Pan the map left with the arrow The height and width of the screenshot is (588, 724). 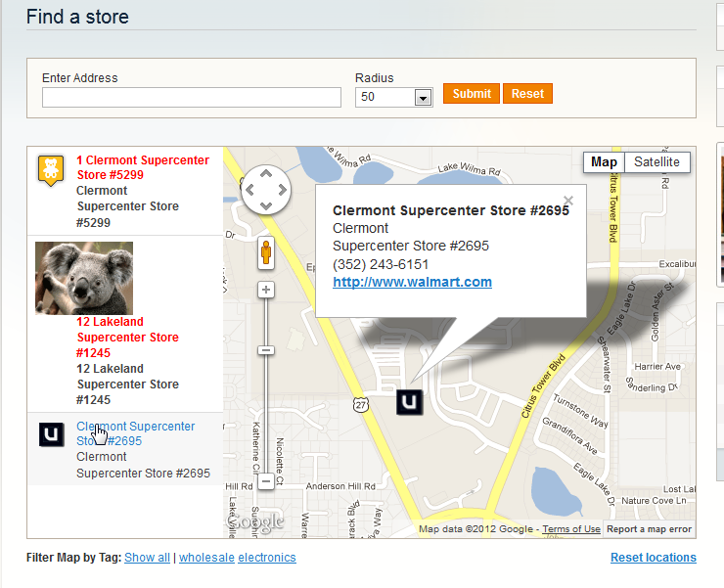(x=250, y=190)
